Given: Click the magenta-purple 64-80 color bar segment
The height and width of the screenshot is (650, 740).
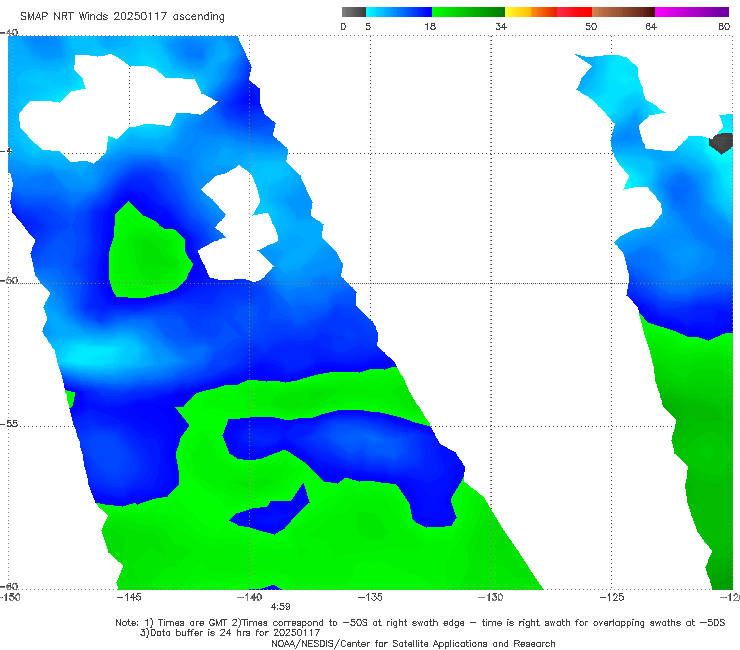Looking at the screenshot, I should click(692, 12).
